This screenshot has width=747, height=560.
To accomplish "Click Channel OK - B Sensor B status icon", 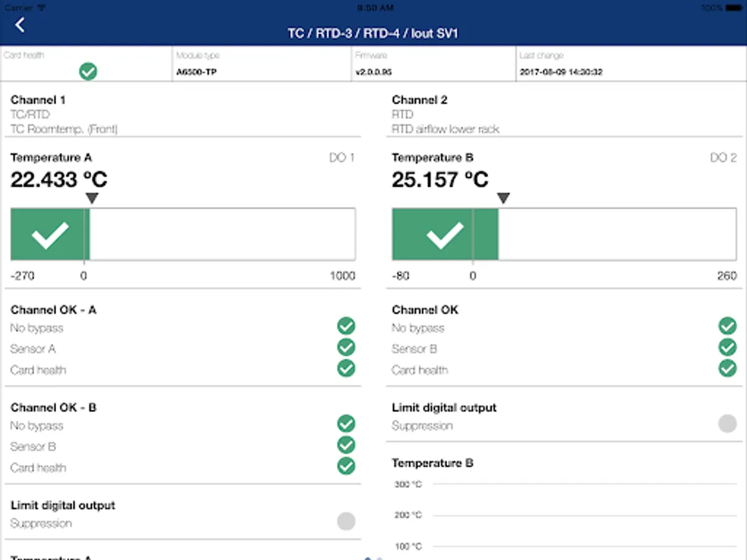I will (x=346, y=445).
